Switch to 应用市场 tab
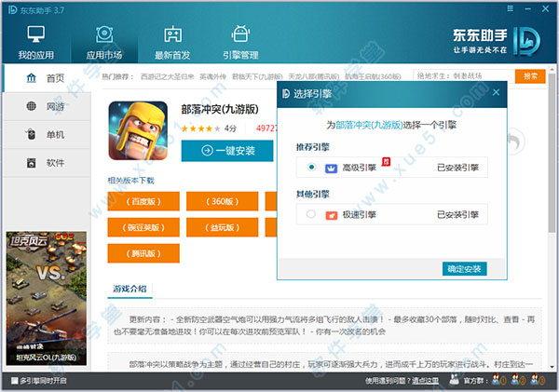This screenshot has height=392, width=559. (x=104, y=43)
